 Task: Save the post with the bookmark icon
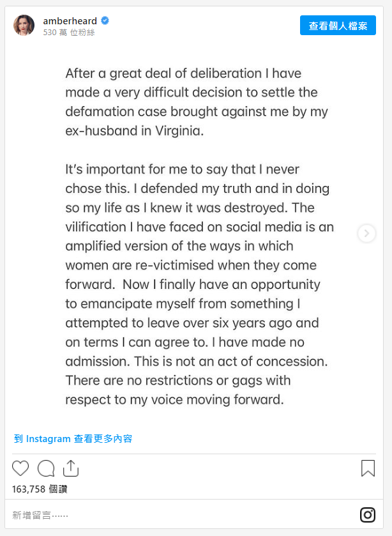368,468
